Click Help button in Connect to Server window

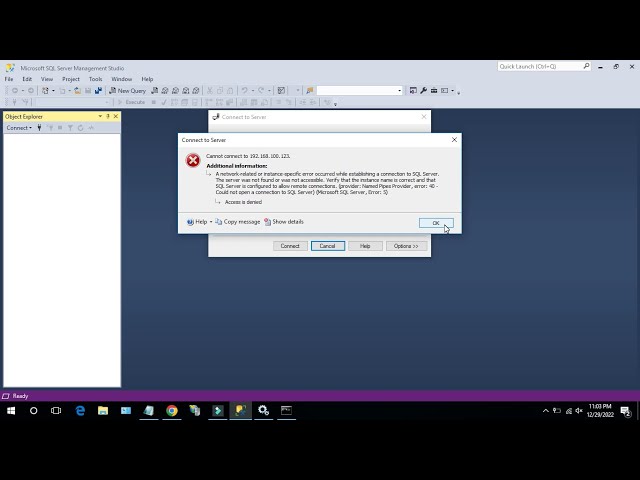click(365, 246)
